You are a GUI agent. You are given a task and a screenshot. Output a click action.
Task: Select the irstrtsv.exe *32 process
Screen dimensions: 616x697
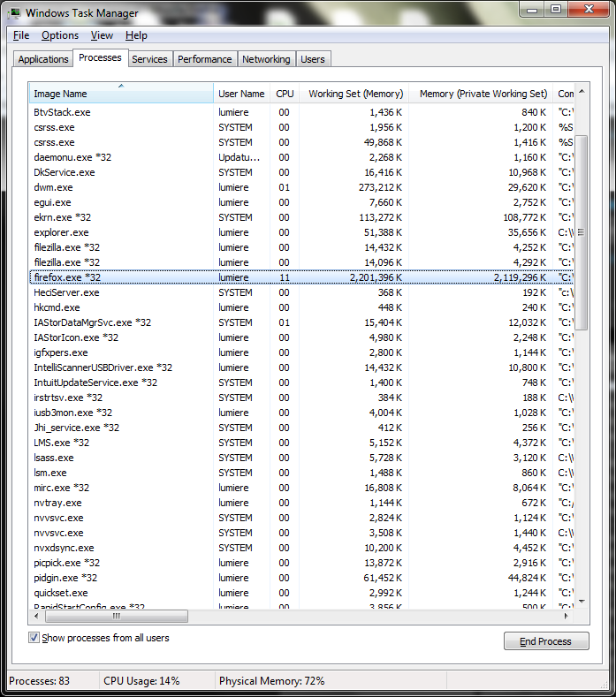(x=301, y=398)
